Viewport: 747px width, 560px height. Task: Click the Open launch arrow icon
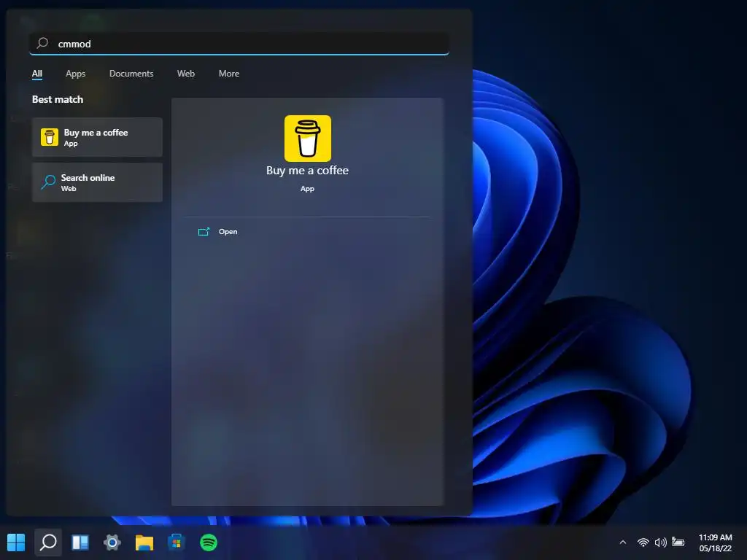pos(204,232)
